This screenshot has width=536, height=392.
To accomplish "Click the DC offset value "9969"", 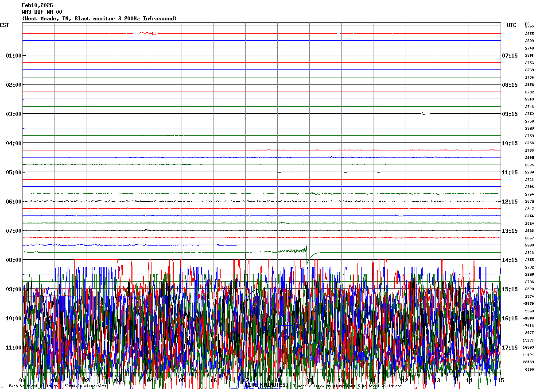I will point(529,311).
